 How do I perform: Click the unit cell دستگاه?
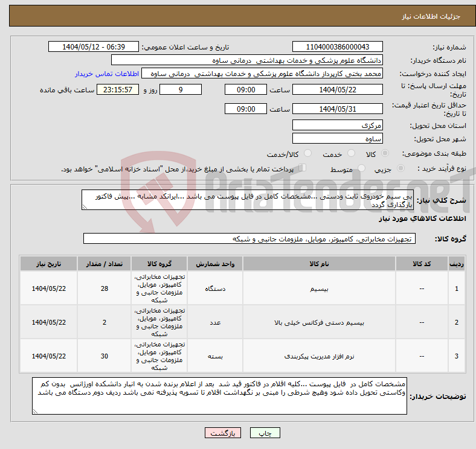point(215,288)
